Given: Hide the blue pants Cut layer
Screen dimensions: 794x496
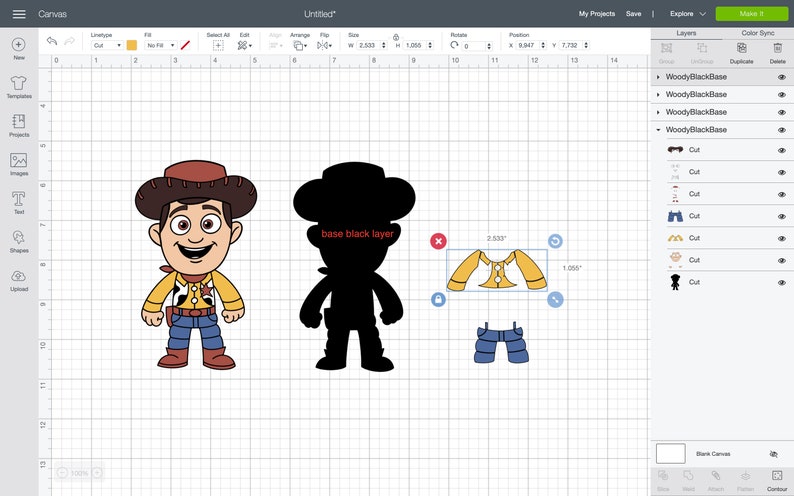Looking at the screenshot, I should (781, 217).
